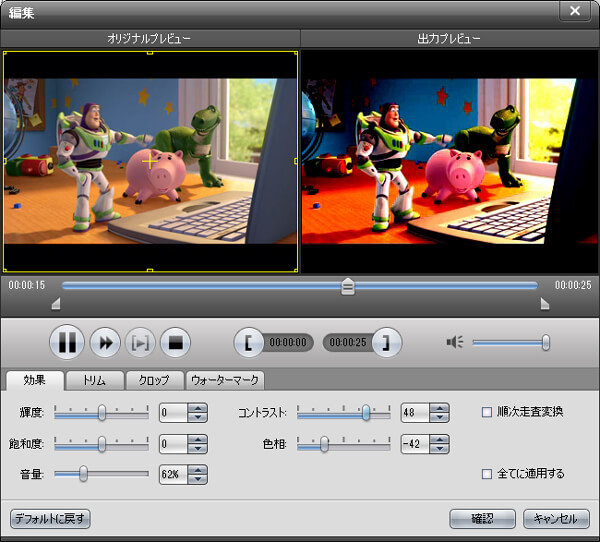The width and height of the screenshot is (600, 542).
Task: Check the 全てに適用する checkbox
Action: tap(487, 474)
